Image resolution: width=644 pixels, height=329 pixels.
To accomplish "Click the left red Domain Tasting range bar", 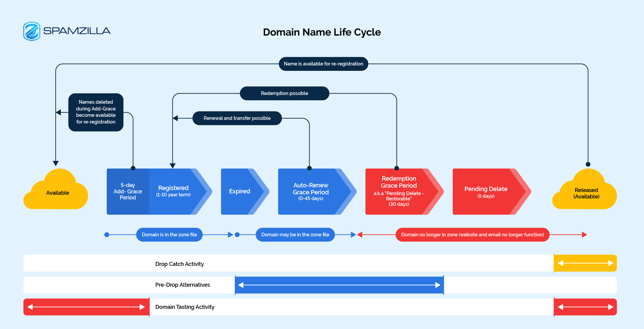I will tap(86, 307).
